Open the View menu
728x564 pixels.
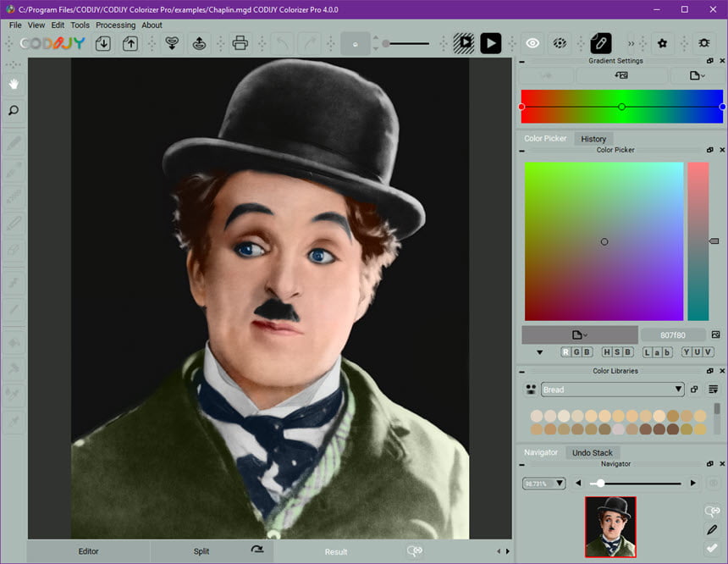point(36,25)
